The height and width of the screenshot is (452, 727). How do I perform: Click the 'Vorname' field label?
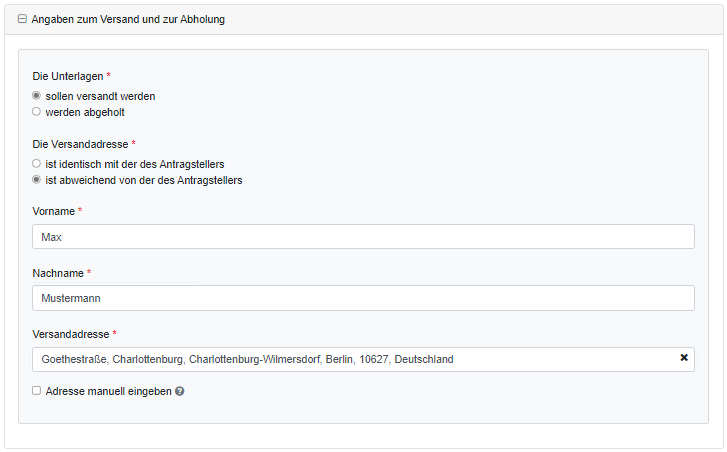point(54,211)
